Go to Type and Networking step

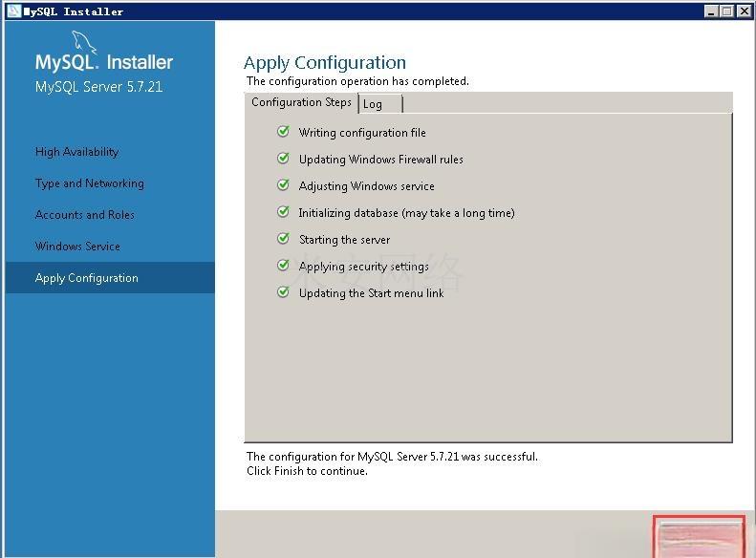[x=90, y=183]
